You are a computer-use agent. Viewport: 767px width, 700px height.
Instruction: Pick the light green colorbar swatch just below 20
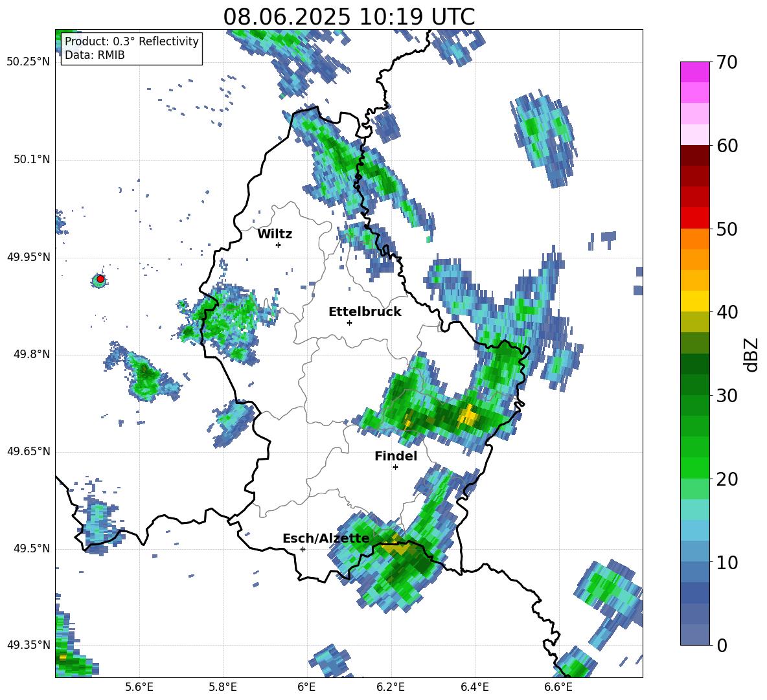point(694,489)
